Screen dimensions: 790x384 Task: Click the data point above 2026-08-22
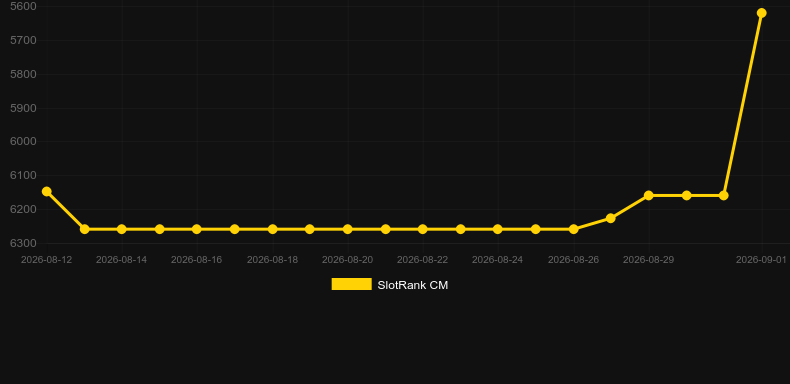coord(423,229)
